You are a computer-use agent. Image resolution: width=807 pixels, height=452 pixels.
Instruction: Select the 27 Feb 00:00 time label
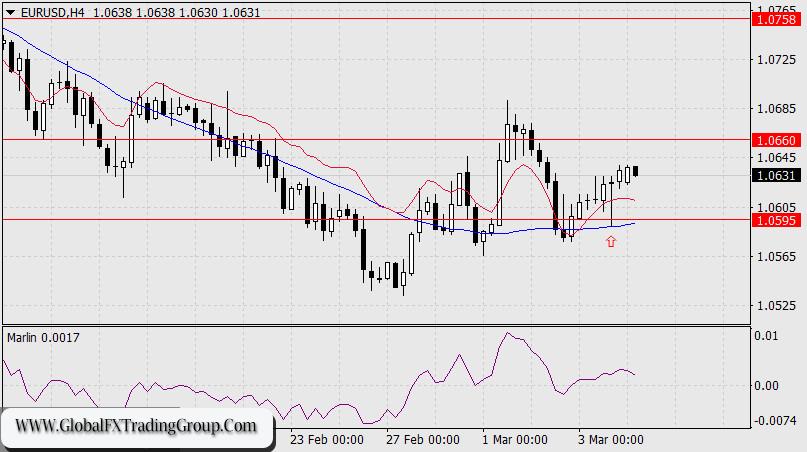[x=423, y=440]
